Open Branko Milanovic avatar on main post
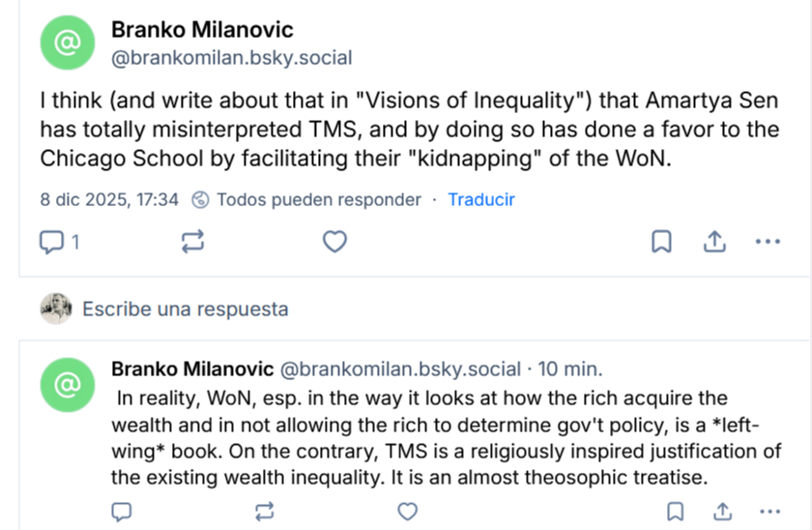The width and height of the screenshot is (812, 530). (x=68, y=44)
